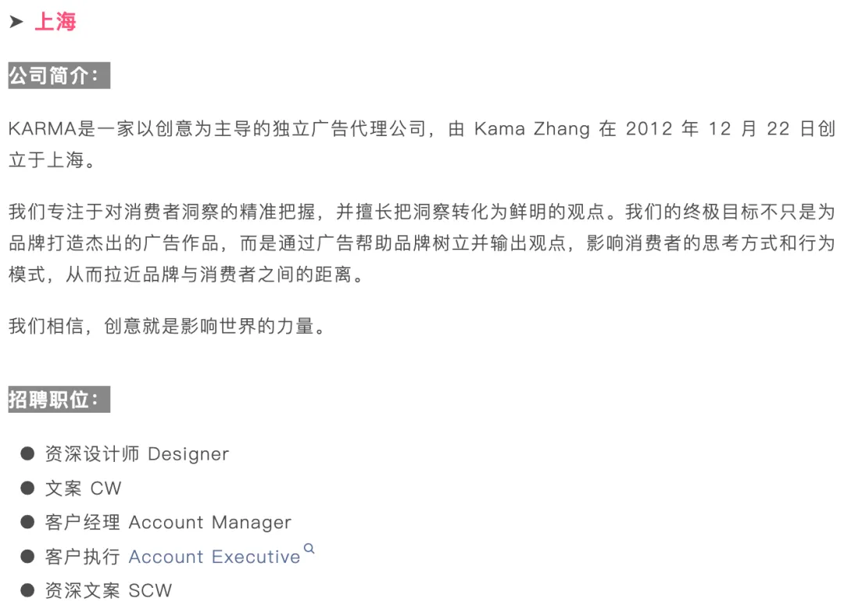Click the 文案 CW job title

(x=84, y=488)
